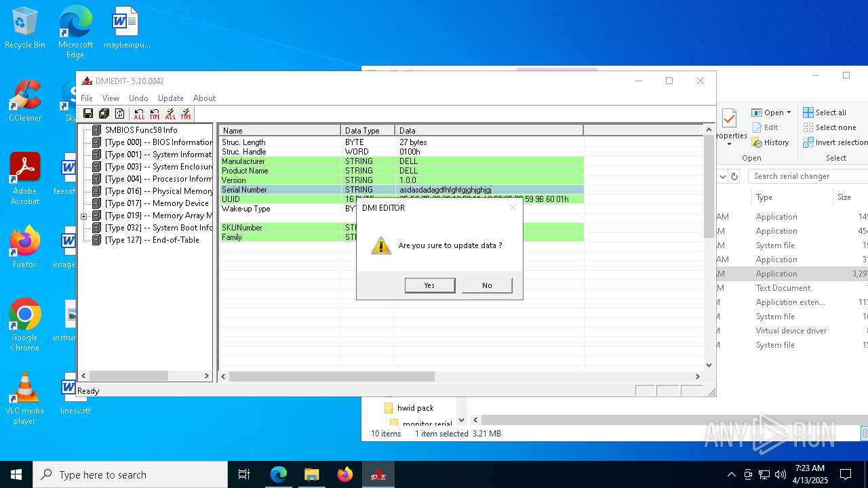Click the Update ALL lightning icon

pos(170,114)
